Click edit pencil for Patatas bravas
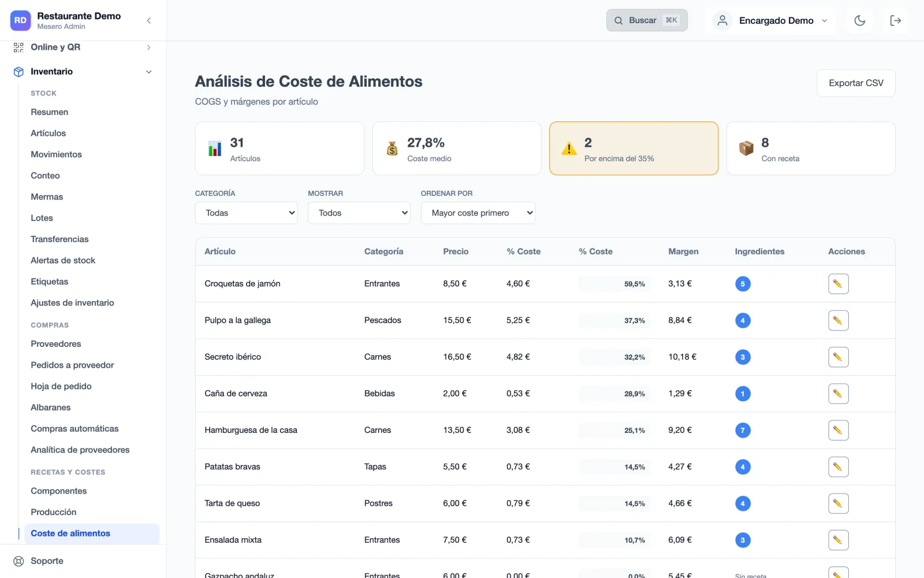Viewport: 924px width, 578px height. [x=838, y=467]
